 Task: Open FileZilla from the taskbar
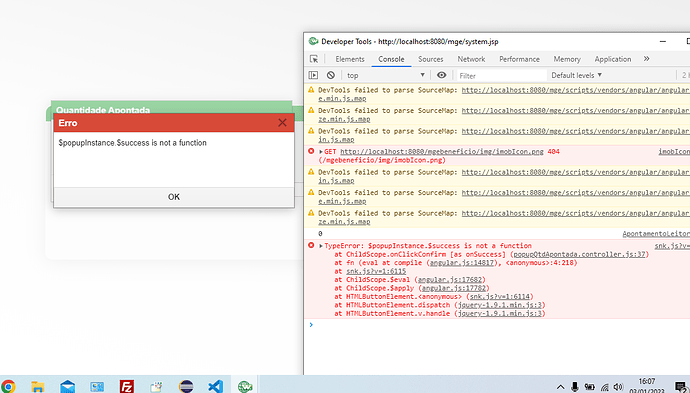(127, 386)
